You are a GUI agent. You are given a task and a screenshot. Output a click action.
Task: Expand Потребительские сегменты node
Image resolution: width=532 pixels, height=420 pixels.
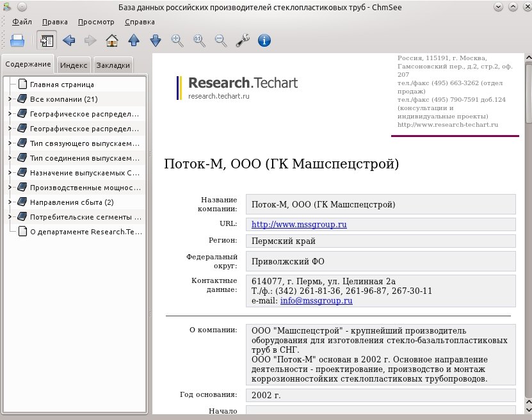coord(10,217)
